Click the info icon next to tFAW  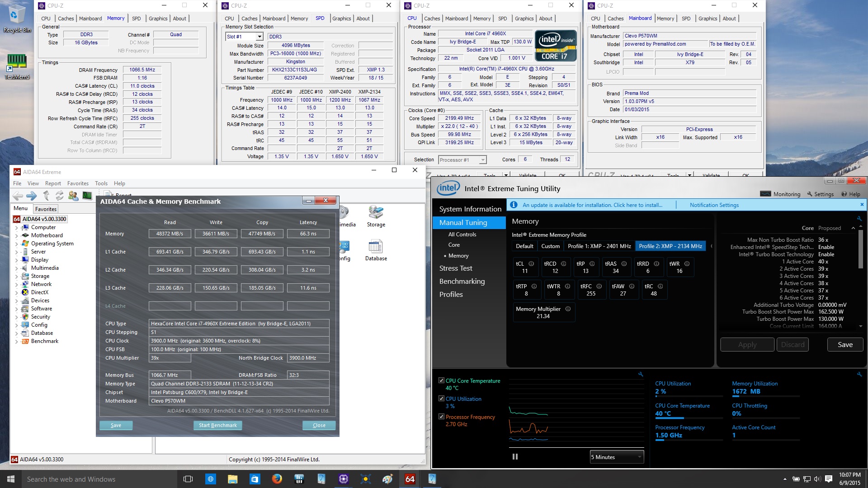pyautogui.click(x=632, y=286)
